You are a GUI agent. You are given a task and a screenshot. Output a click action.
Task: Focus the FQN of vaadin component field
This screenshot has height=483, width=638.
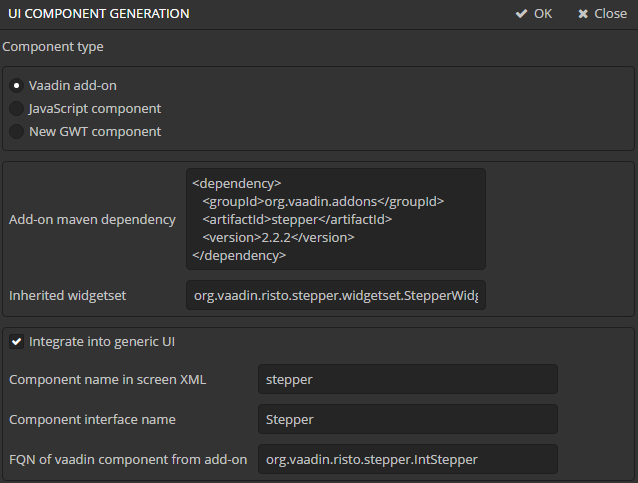point(407,459)
